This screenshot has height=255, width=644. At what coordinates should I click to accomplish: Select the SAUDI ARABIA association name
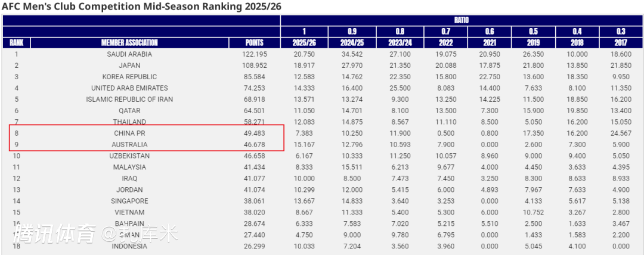129,54
